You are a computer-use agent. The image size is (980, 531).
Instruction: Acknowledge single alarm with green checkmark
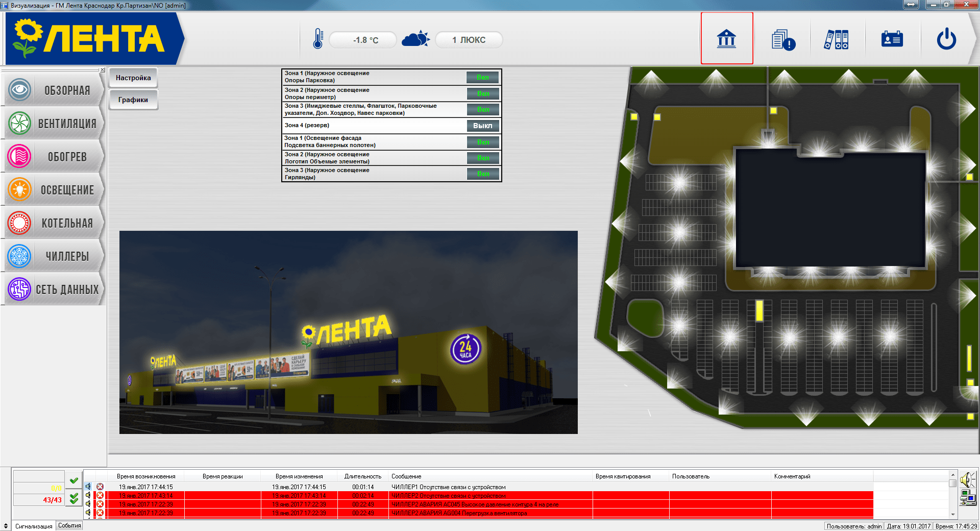pos(74,480)
